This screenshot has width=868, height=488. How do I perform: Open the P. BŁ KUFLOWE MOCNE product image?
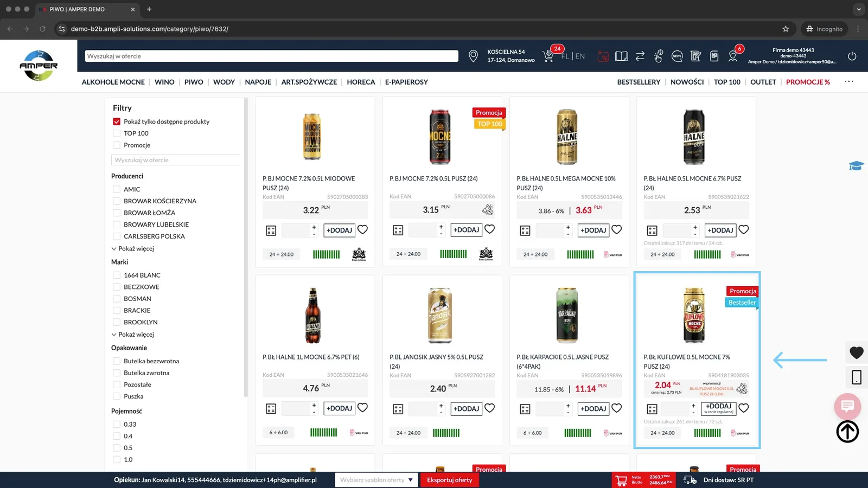click(x=694, y=315)
